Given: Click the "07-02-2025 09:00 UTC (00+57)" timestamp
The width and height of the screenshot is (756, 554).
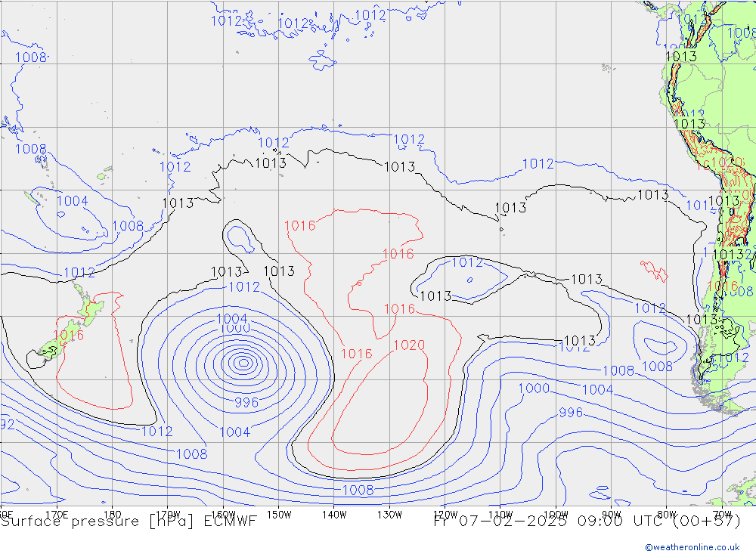Looking at the screenshot, I should tap(600, 522).
